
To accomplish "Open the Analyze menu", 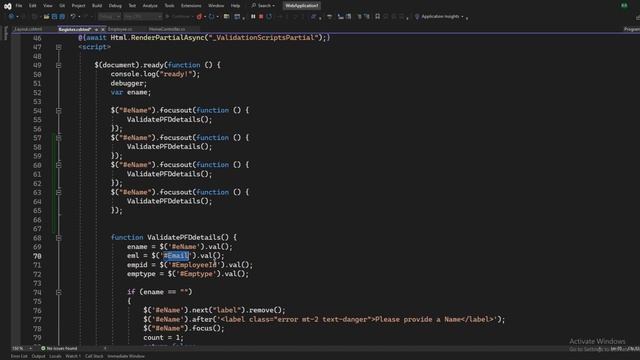I will (150, 6).
